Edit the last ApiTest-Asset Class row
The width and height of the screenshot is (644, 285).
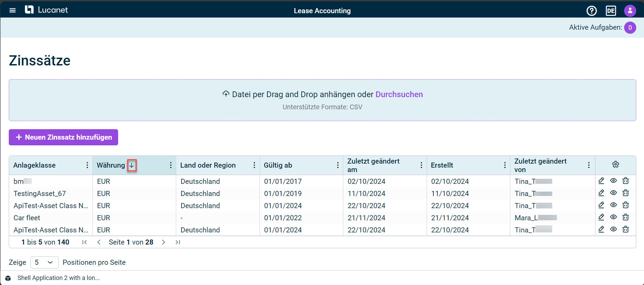pyautogui.click(x=601, y=229)
